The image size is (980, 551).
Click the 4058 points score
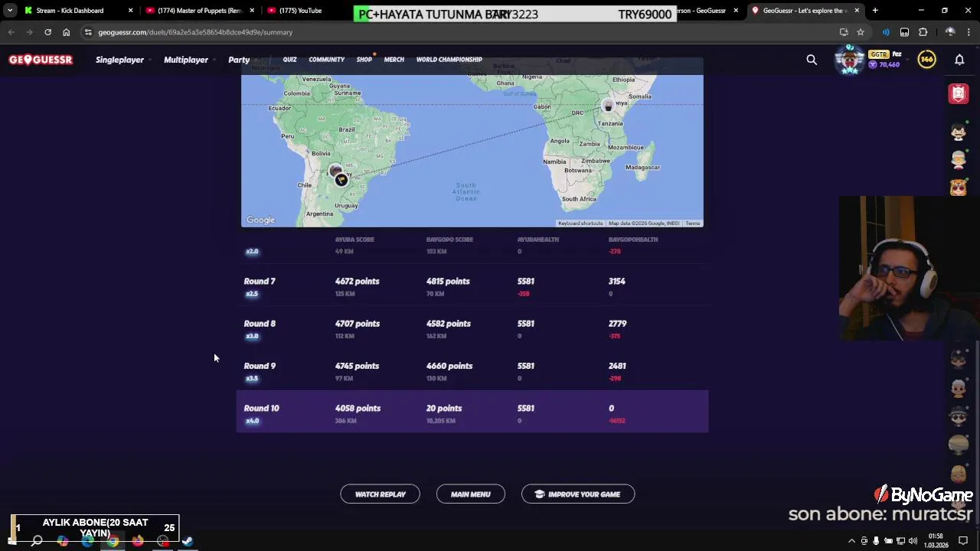pos(358,409)
